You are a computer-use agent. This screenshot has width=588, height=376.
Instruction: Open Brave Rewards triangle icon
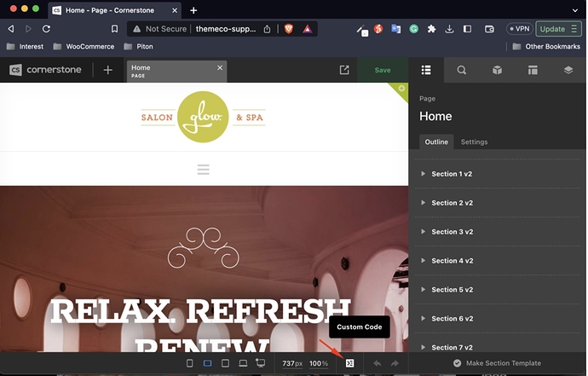308,29
